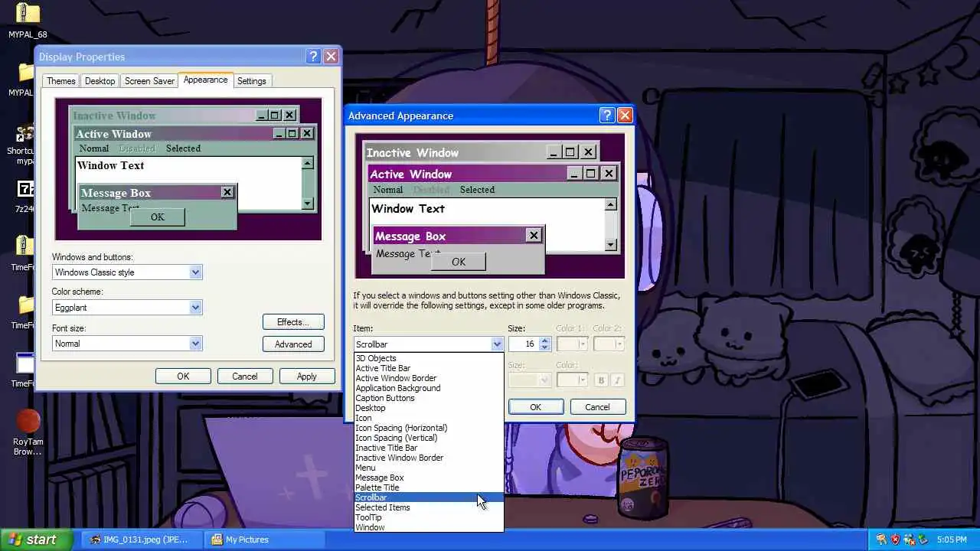The height and width of the screenshot is (551, 980).
Task: Switch to the Desktop tab
Action: point(100,81)
